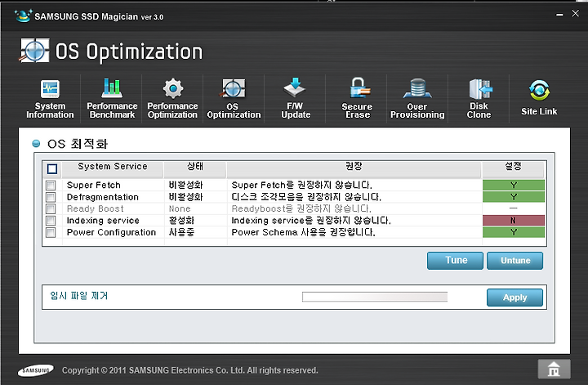Click the Power Configuration 사용중 status cell
The image size is (588, 385).
[x=181, y=232]
